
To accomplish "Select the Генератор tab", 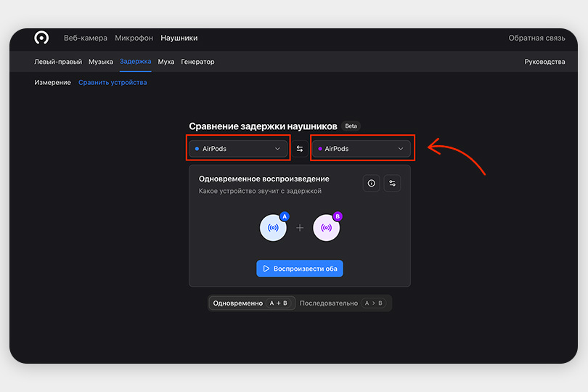I will coord(197,62).
